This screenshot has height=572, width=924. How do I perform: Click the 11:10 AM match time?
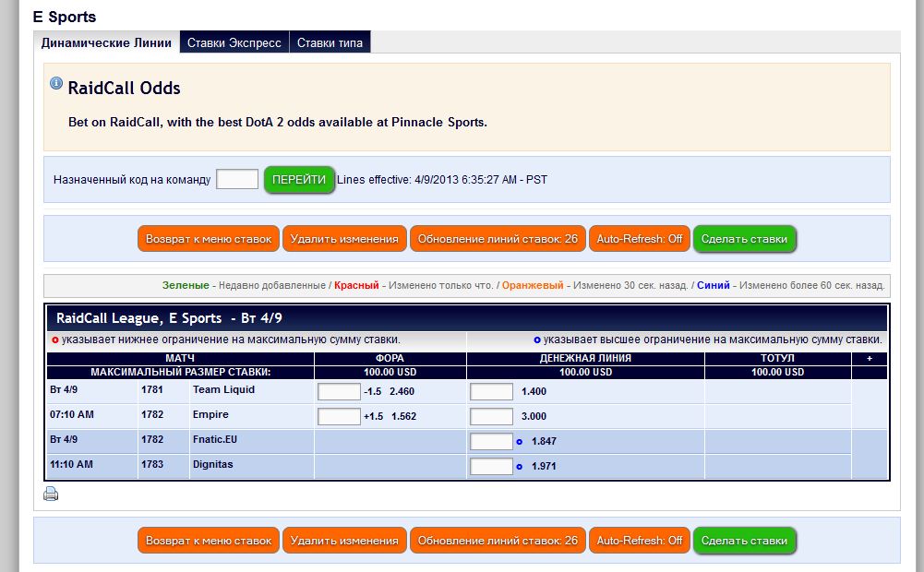click(x=71, y=464)
